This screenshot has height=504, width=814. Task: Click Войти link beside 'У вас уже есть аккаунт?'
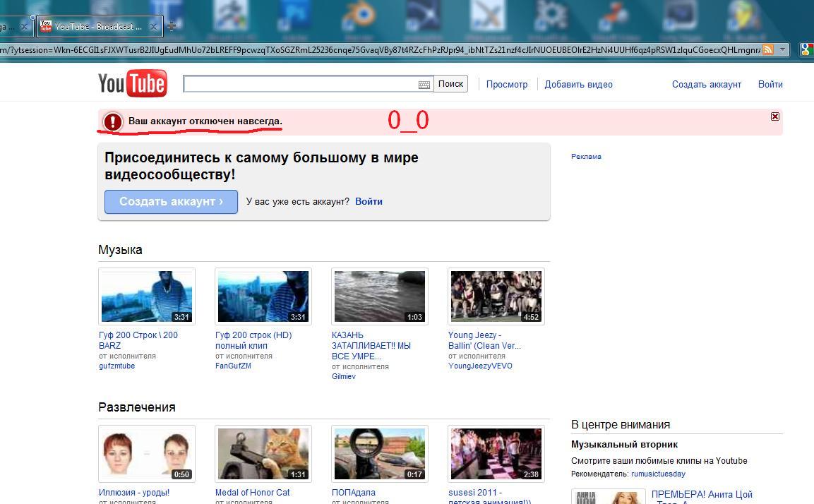click(369, 201)
